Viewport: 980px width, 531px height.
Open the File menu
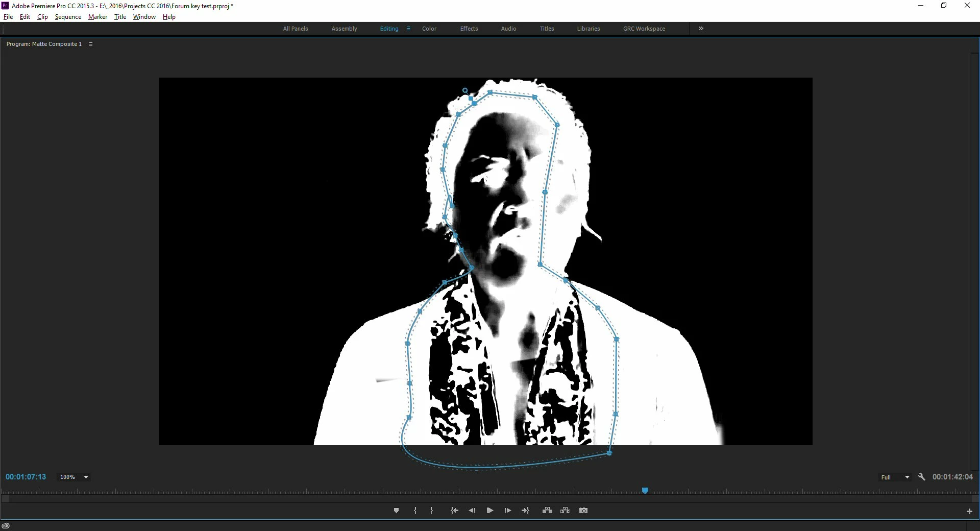(8, 17)
